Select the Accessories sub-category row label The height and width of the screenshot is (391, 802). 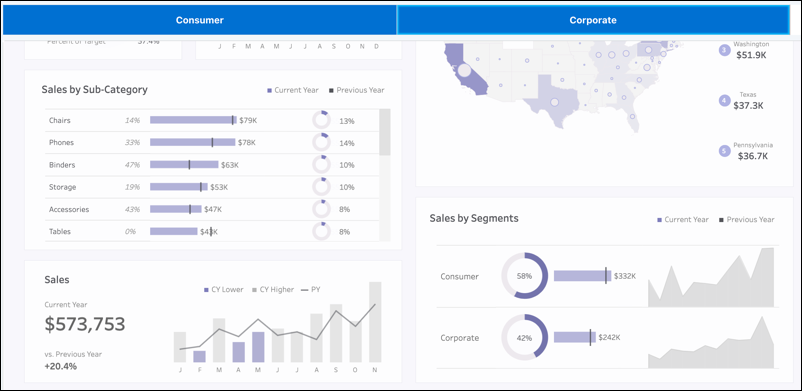coord(69,209)
